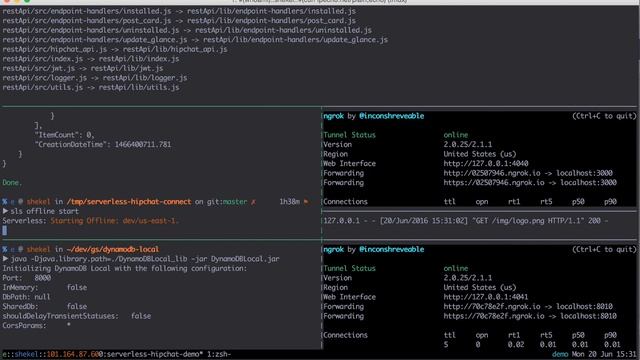Click the hipchat_api.js build output line
This screenshot has height=360, width=640.
click(x=115, y=49)
